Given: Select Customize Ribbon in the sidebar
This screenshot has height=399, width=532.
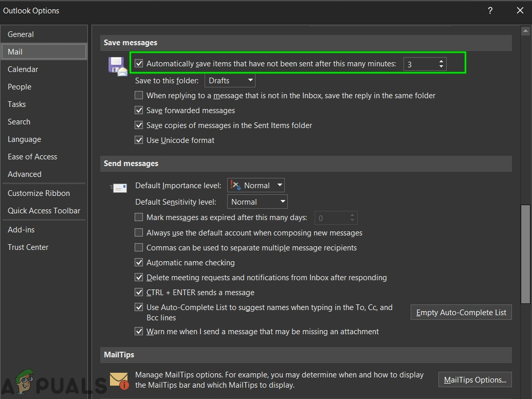Looking at the screenshot, I should click(39, 193).
